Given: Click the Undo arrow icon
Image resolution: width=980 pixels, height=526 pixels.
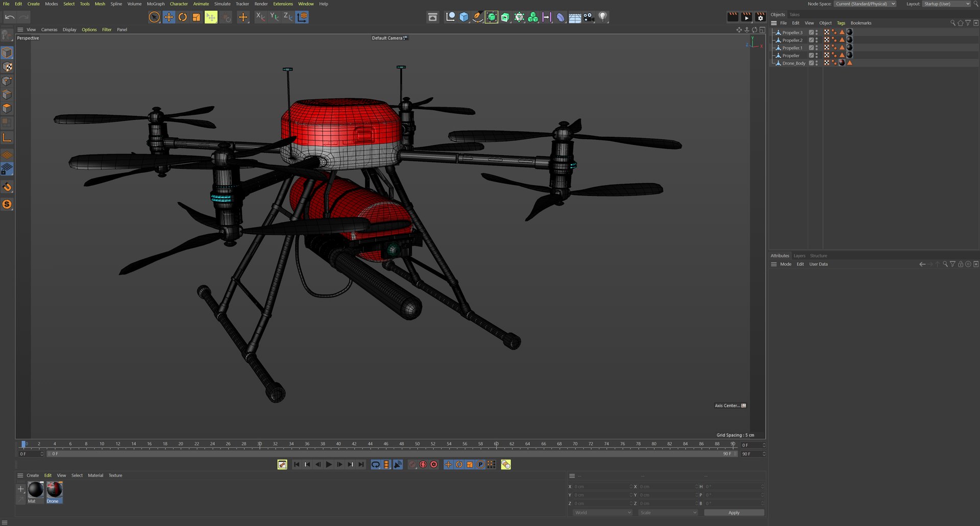Looking at the screenshot, I should pyautogui.click(x=10, y=17).
